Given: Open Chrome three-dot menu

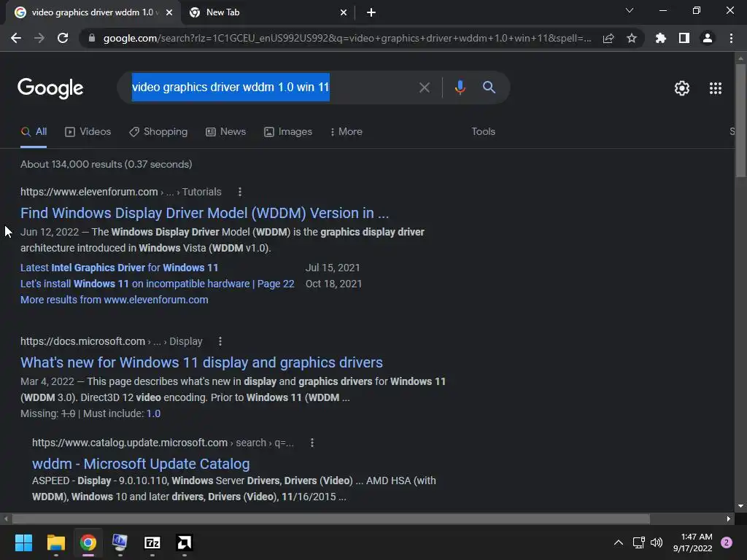Looking at the screenshot, I should (731, 38).
